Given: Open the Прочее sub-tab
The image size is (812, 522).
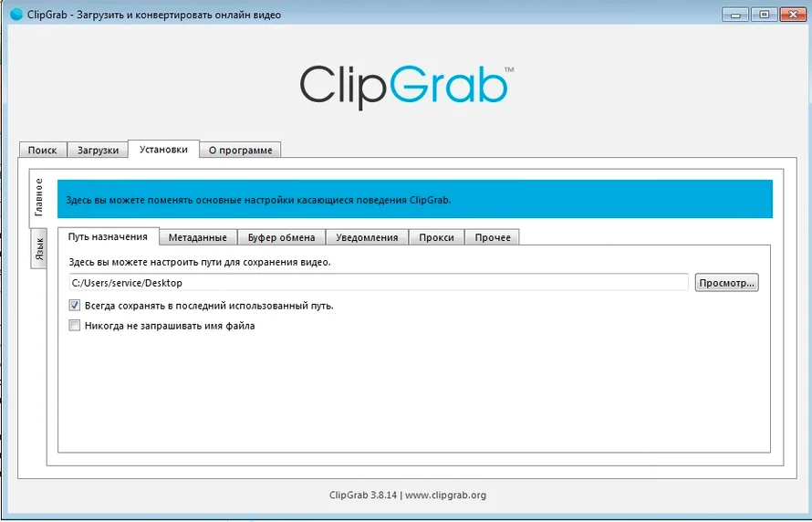Looking at the screenshot, I should (x=493, y=237).
